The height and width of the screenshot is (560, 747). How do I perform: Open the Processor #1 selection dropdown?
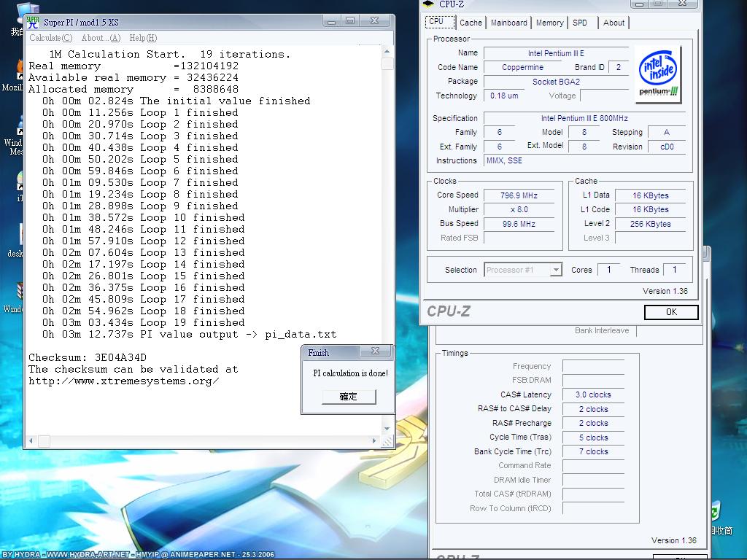[523, 270]
